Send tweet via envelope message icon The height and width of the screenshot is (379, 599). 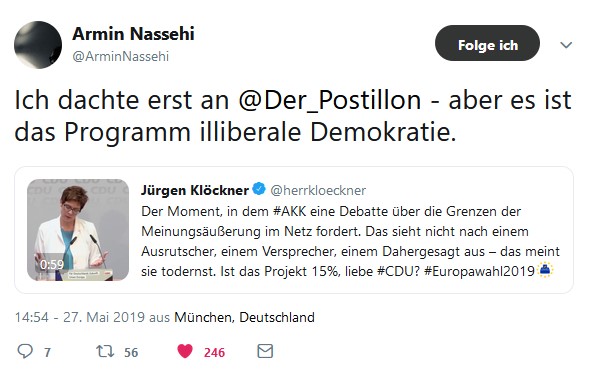click(265, 351)
